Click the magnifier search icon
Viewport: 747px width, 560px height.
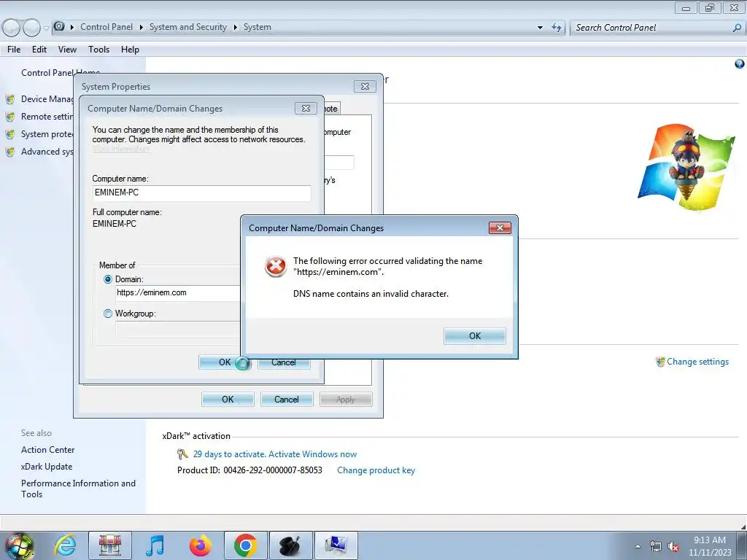pyautogui.click(x=737, y=28)
